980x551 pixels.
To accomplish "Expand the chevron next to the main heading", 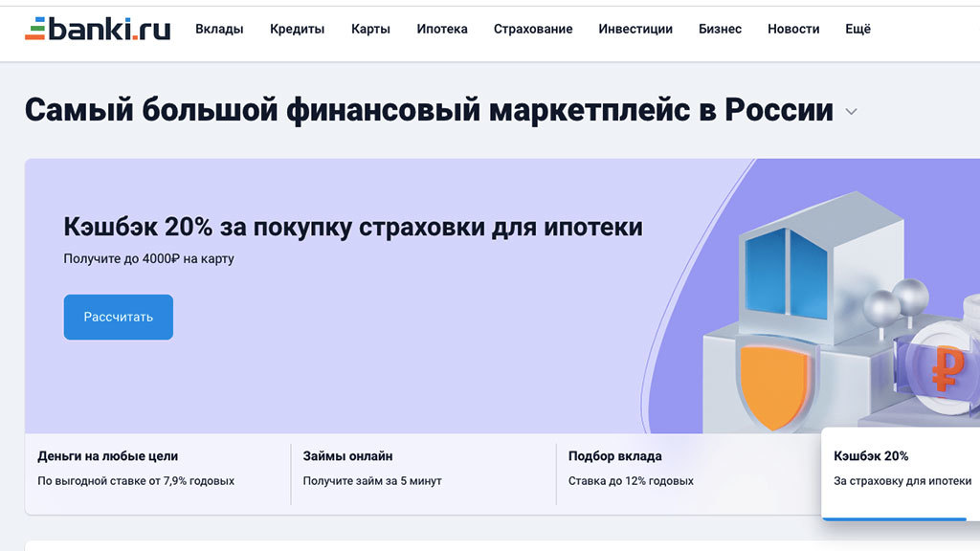I will tap(851, 112).
